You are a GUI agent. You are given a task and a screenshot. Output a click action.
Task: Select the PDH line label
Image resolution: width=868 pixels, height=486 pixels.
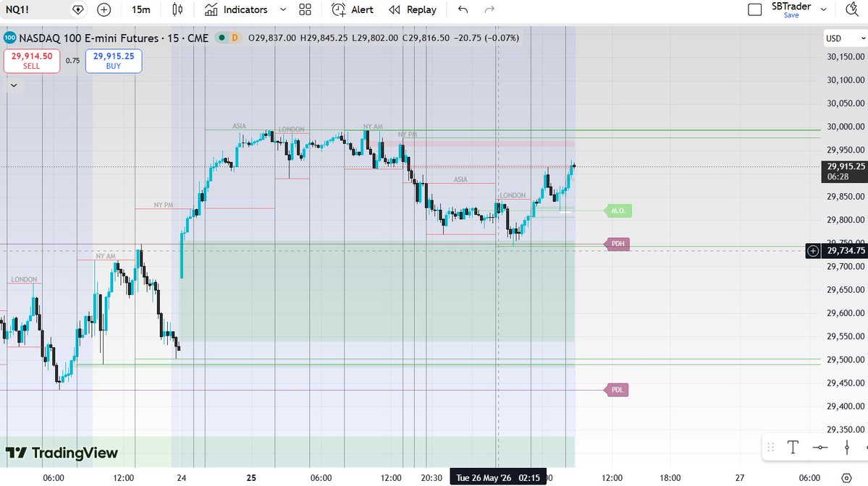[618, 244]
